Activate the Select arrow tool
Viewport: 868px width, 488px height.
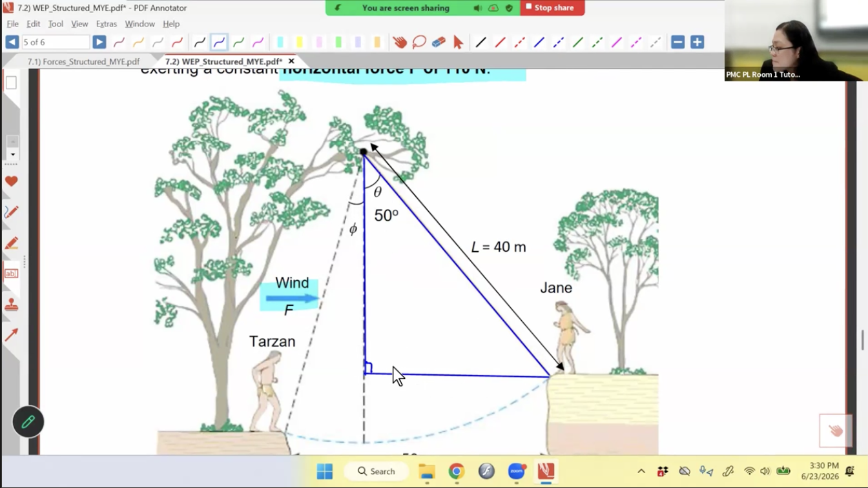click(x=458, y=42)
